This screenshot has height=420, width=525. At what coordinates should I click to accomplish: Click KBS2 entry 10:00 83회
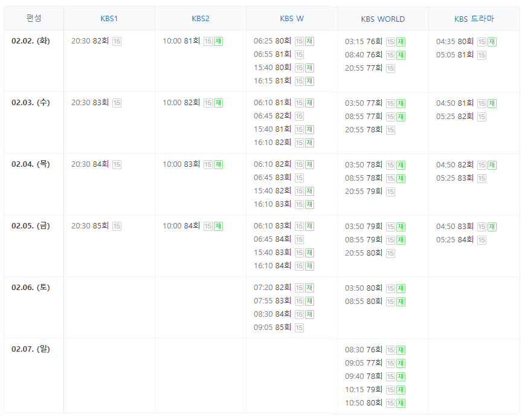click(x=181, y=164)
